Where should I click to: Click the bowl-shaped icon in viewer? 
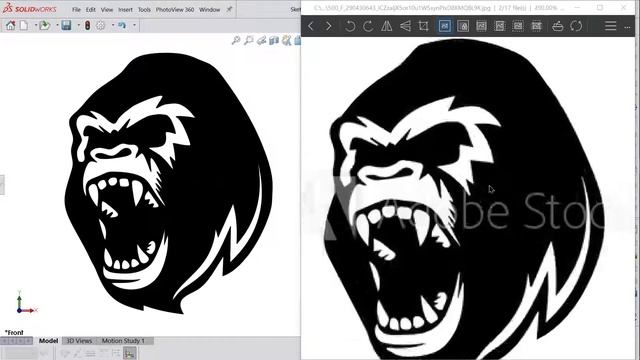pos(558,26)
